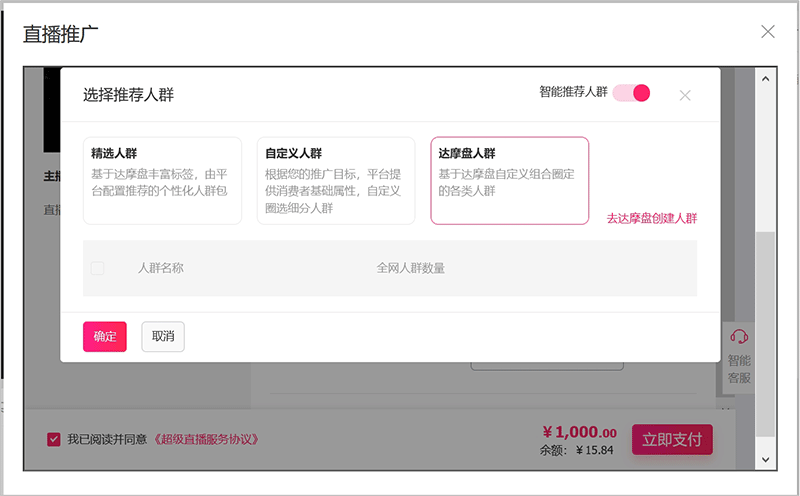
Task: Open the 去达摩盘创建人群 link
Action: coord(651,218)
